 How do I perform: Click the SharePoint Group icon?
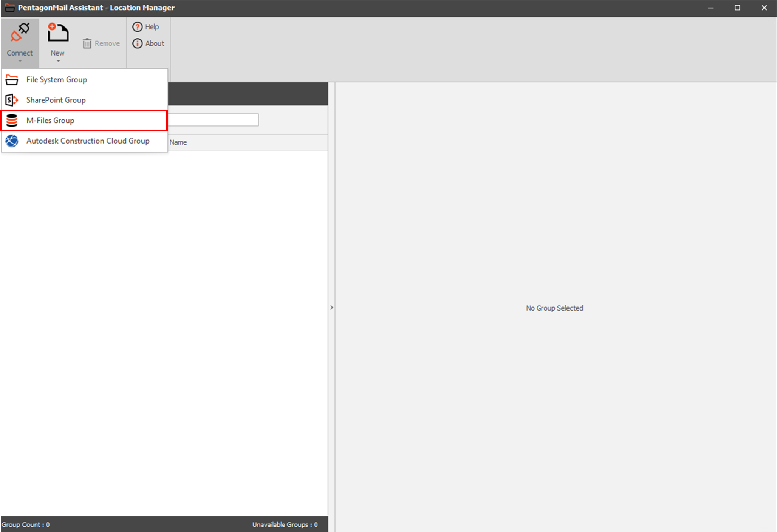(x=12, y=100)
